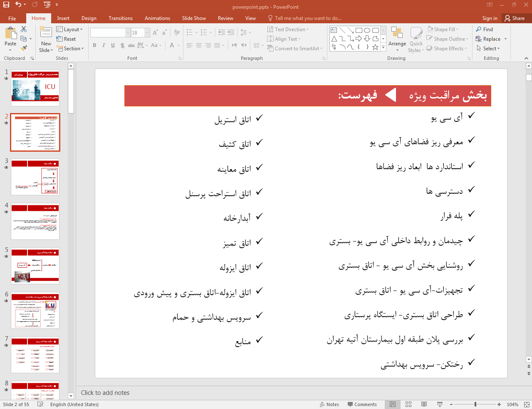Image resolution: width=532 pixels, height=409 pixels.
Task: Open the Design tab
Action: tap(89, 18)
